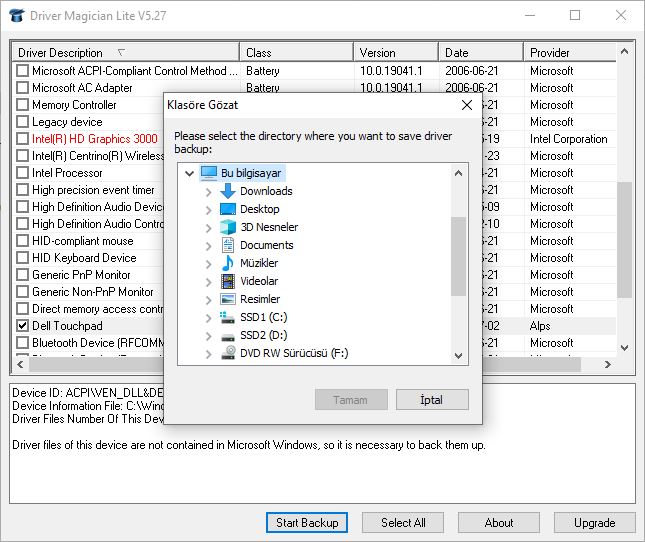Click the Start Backup button
This screenshot has height=542, width=645.
pyautogui.click(x=307, y=523)
